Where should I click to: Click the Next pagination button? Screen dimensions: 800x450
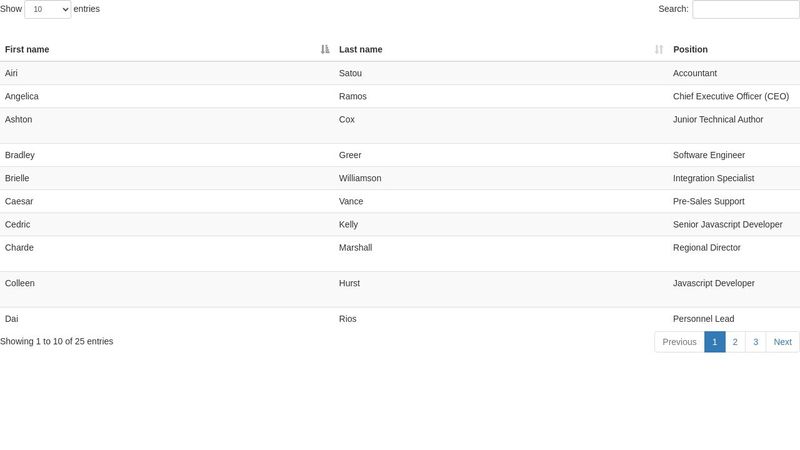click(x=783, y=342)
